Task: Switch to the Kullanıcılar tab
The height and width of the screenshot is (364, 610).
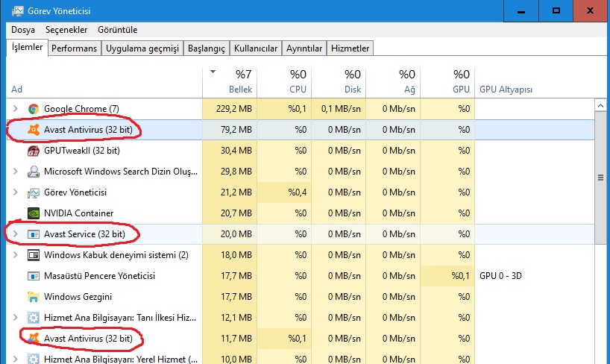Action: tap(256, 48)
